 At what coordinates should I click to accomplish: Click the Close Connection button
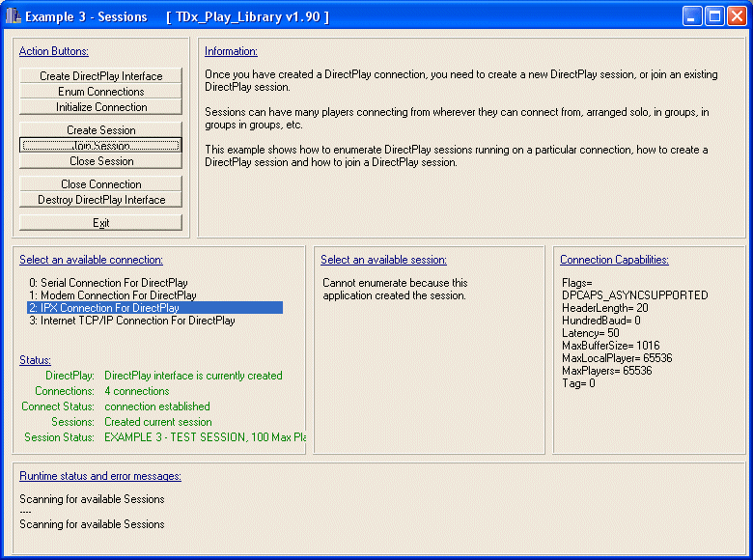tap(100, 184)
